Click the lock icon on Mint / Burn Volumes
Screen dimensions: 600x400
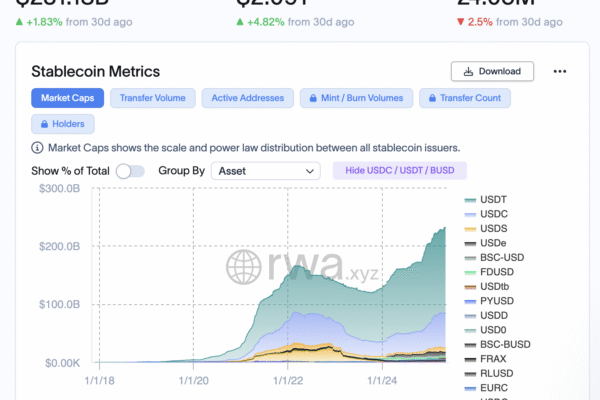313,98
